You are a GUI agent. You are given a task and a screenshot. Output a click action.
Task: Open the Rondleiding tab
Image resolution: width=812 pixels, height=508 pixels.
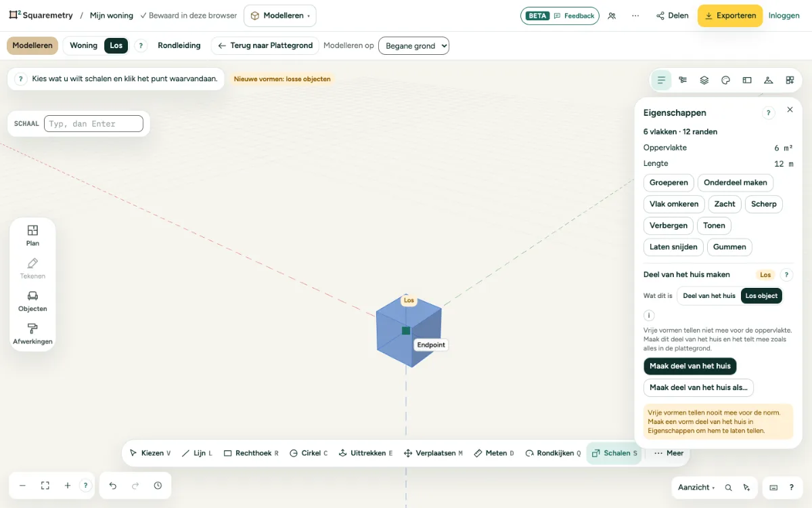point(179,45)
